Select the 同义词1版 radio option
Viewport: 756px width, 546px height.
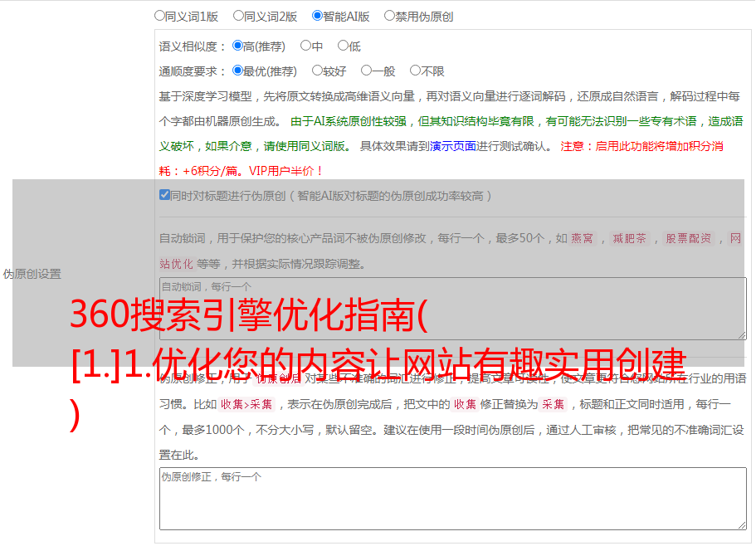(159, 16)
